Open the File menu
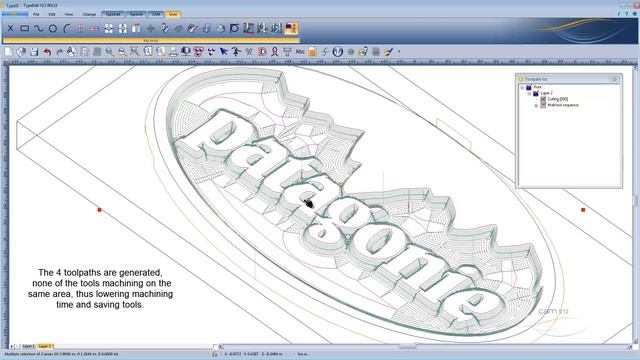640x360 pixels. tap(36, 14)
